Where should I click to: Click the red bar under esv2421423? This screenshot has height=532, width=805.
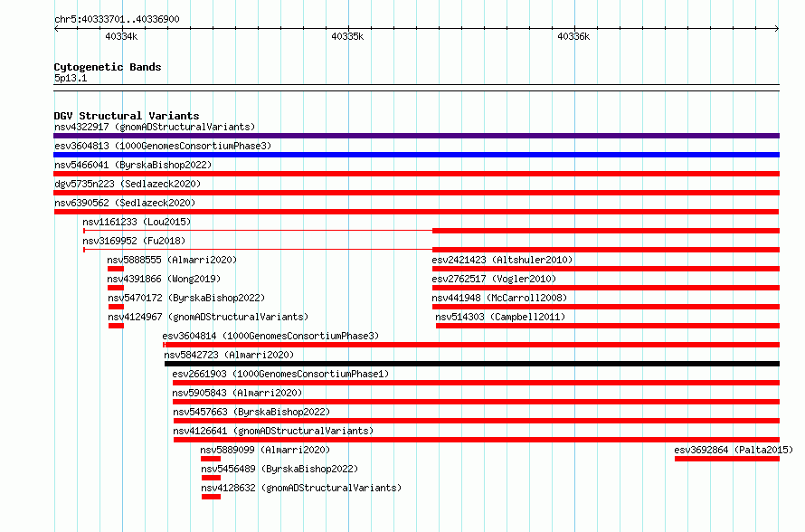point(606,269)
